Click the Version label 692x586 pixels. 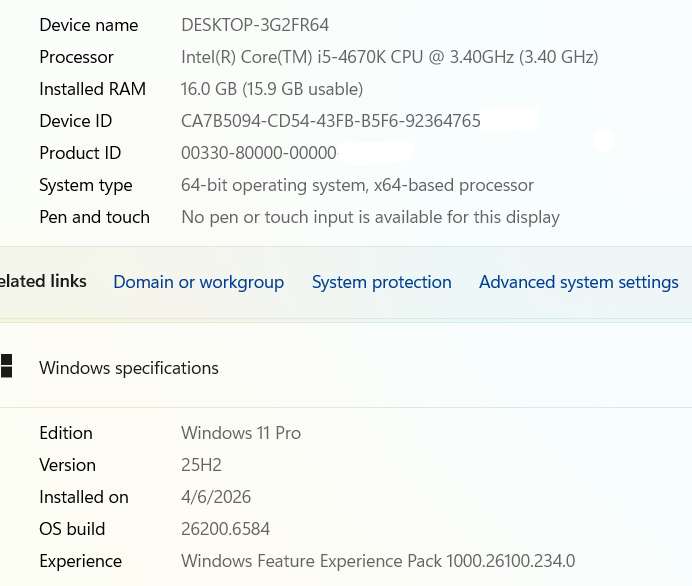[x=67, y=465]
